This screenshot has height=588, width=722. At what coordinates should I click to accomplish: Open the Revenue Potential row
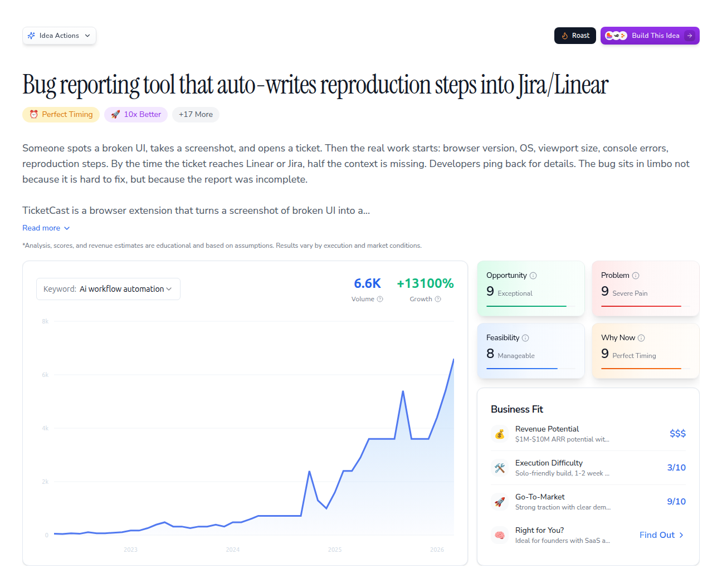[588, 434]
